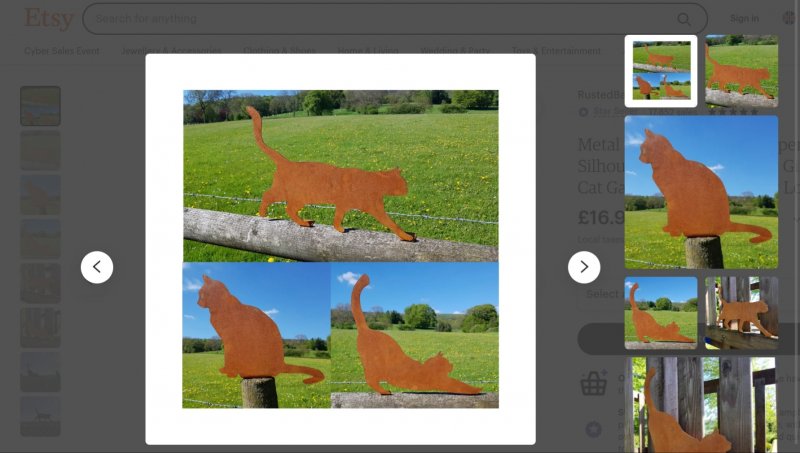Advance to next image with right arrow
The height and width of the screenshot is (453, 800).
(x=584, y=267)
